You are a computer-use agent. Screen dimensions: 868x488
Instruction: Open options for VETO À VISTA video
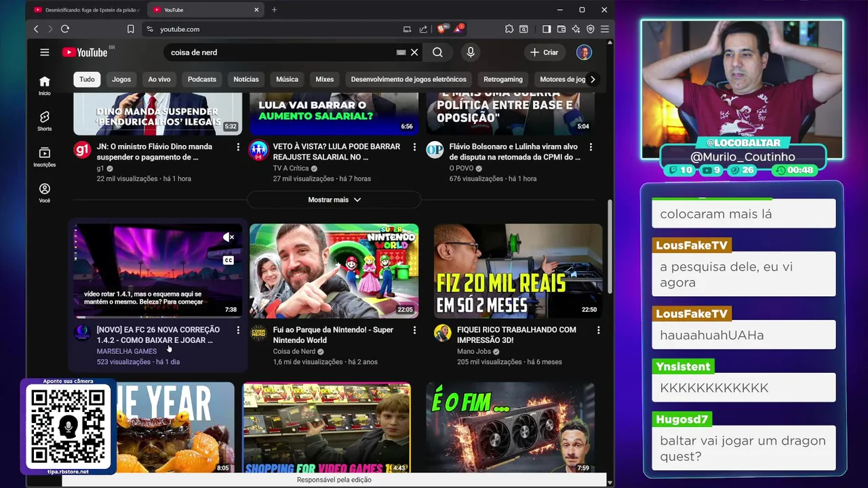[414, 147]
